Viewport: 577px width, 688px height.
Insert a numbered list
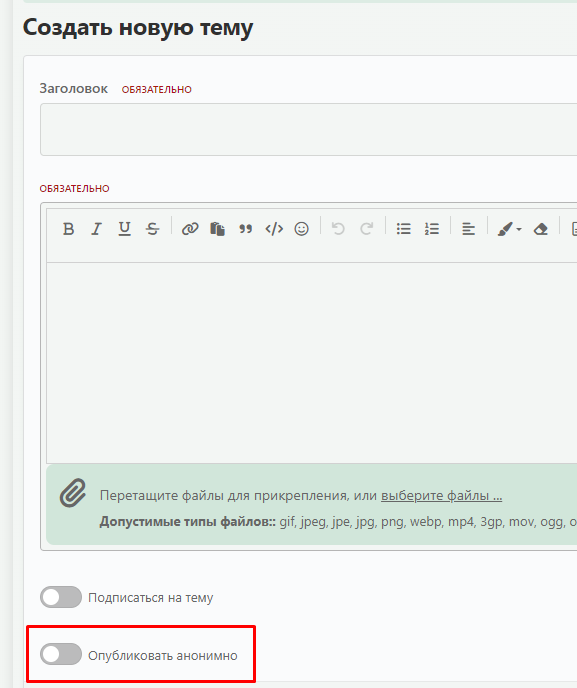[432, 229]
